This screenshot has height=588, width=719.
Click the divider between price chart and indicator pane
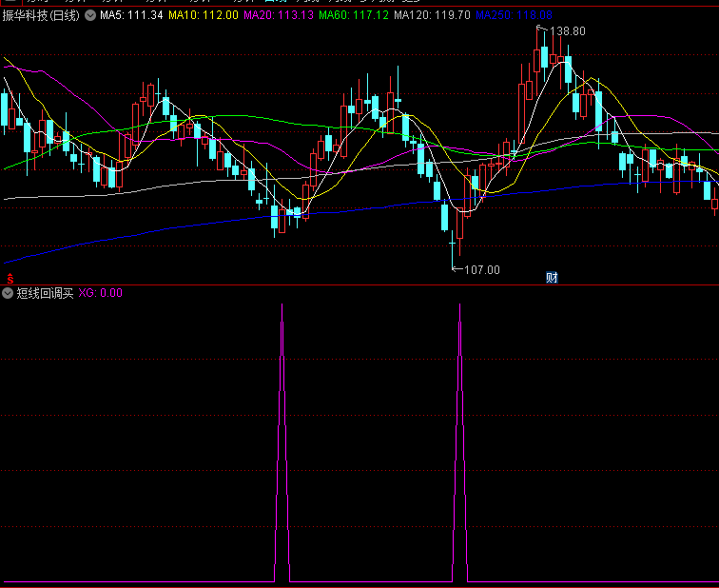point(359,284)
